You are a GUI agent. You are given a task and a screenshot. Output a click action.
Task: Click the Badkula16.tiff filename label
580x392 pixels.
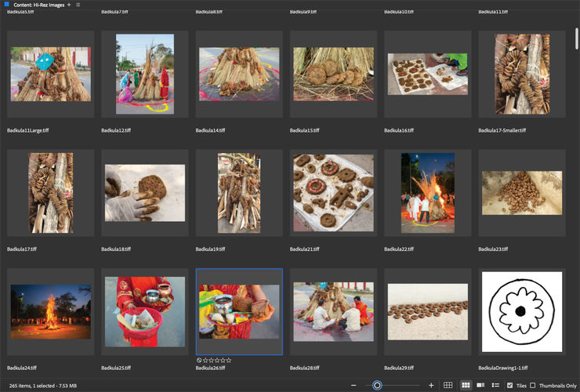coord(399,130)
